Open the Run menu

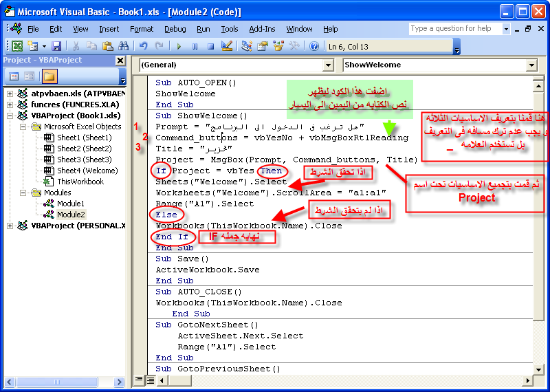(x=203, y=29)
